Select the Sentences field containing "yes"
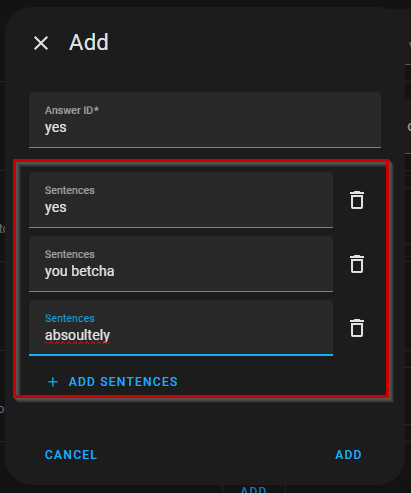The width and height of the screenshot is (411, 493). coord(181,200)
